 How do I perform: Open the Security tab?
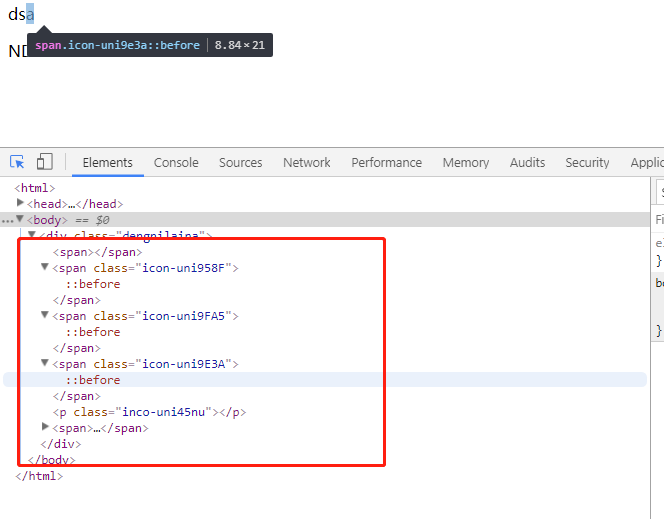[x=587, y=163]
